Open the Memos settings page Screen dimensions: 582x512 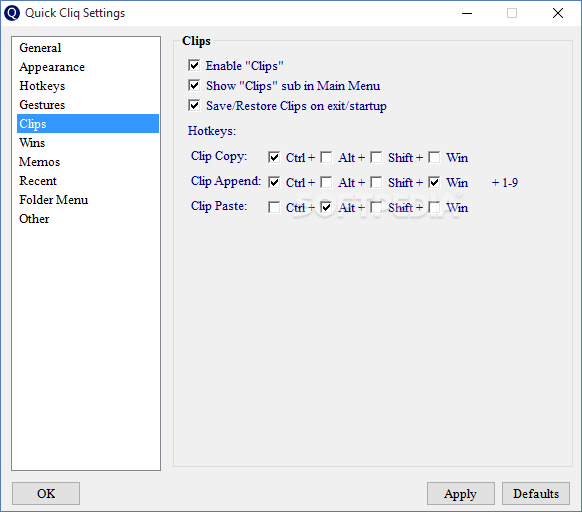(88, 162)
